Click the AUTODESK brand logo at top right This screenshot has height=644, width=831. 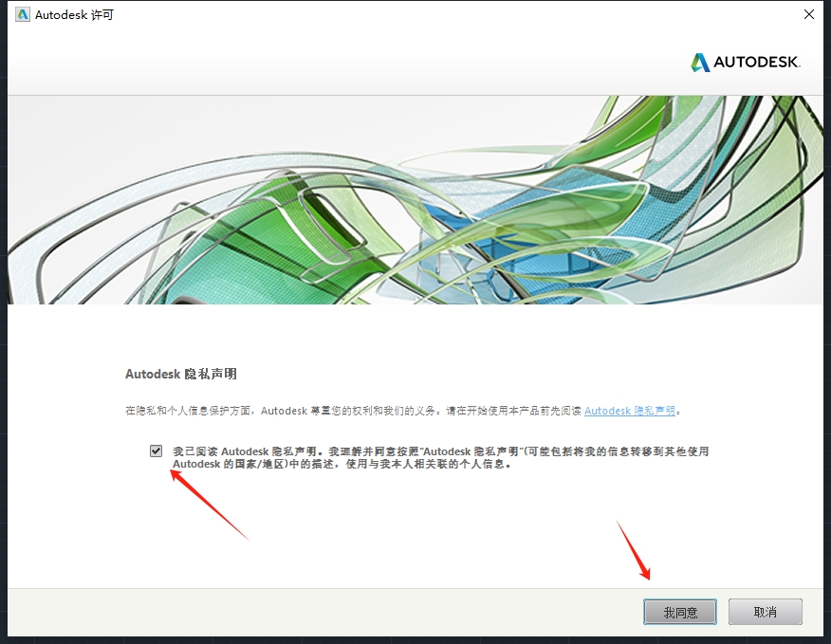(748, 63)
